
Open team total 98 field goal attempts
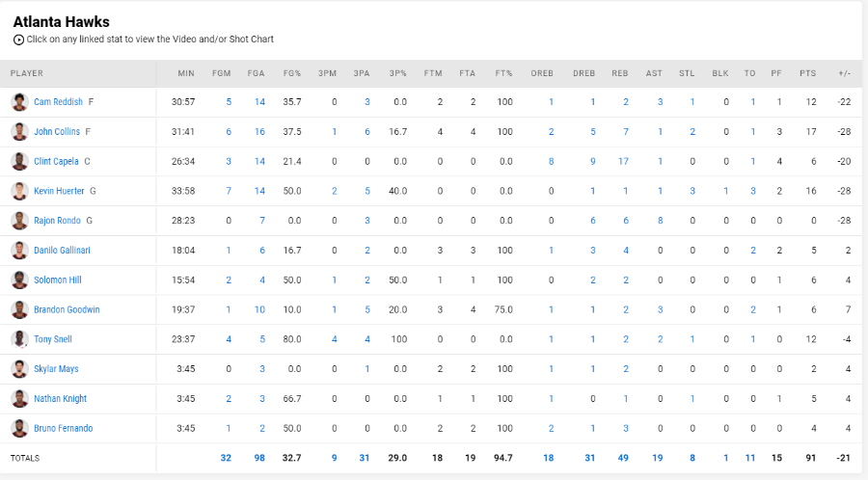(x=259, y=458)
